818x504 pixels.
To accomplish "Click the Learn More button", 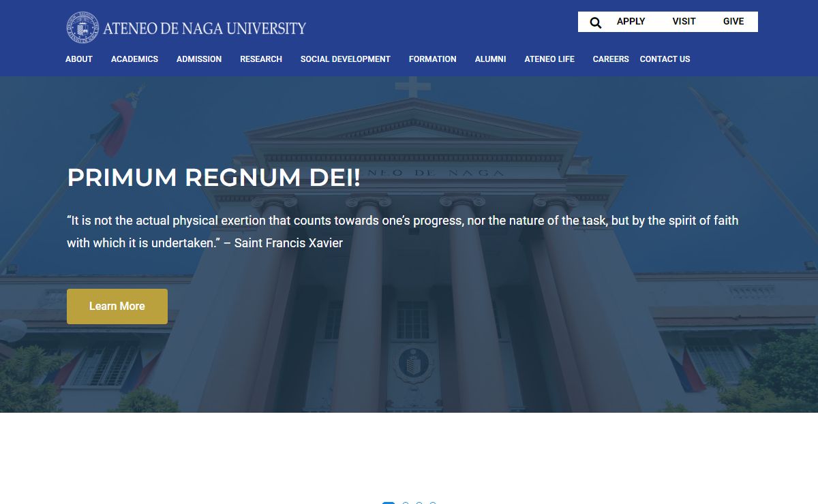I will [117, 306].
